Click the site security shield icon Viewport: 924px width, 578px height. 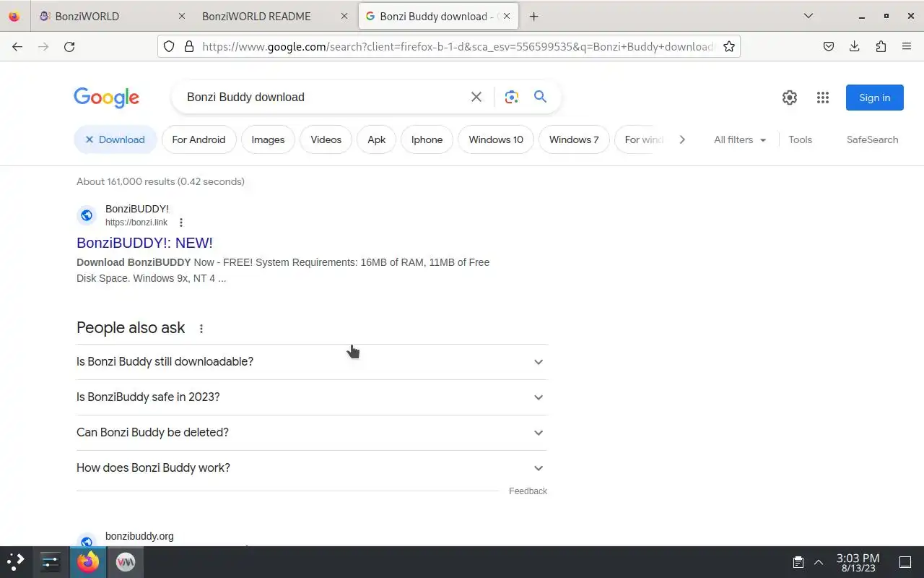point(169,46)
